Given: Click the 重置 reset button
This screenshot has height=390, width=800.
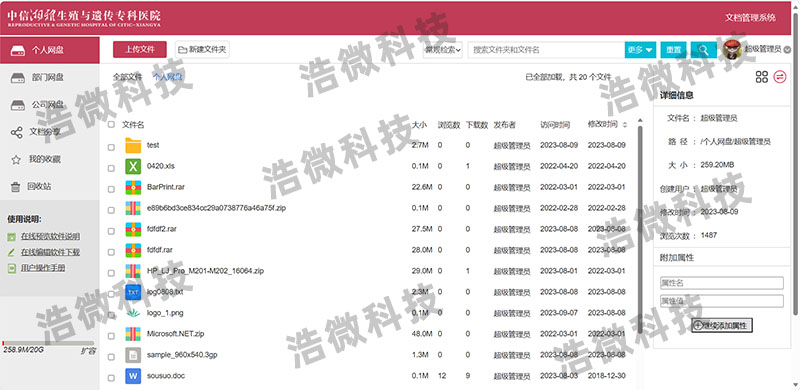Looking at the screenshot, I should 673,50.
